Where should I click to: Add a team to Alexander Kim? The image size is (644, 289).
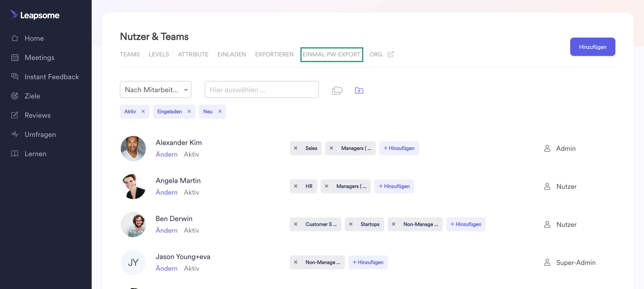(399, 148)
